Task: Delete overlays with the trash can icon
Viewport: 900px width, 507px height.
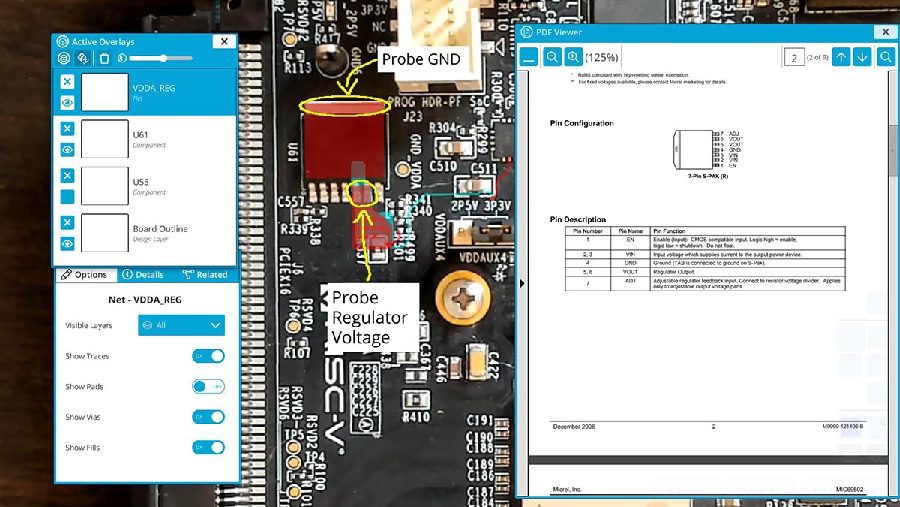Action: (x=104, y=58)
